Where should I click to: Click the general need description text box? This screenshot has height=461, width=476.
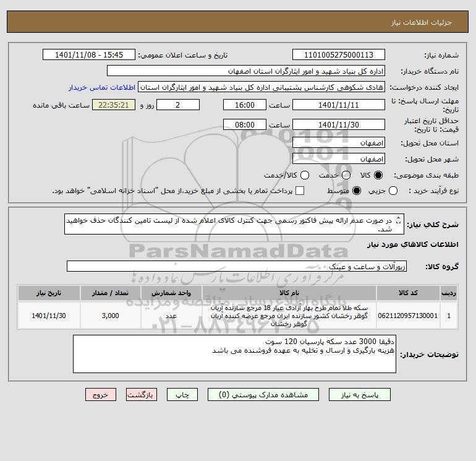pyautogui.click(x=234, y=224)
